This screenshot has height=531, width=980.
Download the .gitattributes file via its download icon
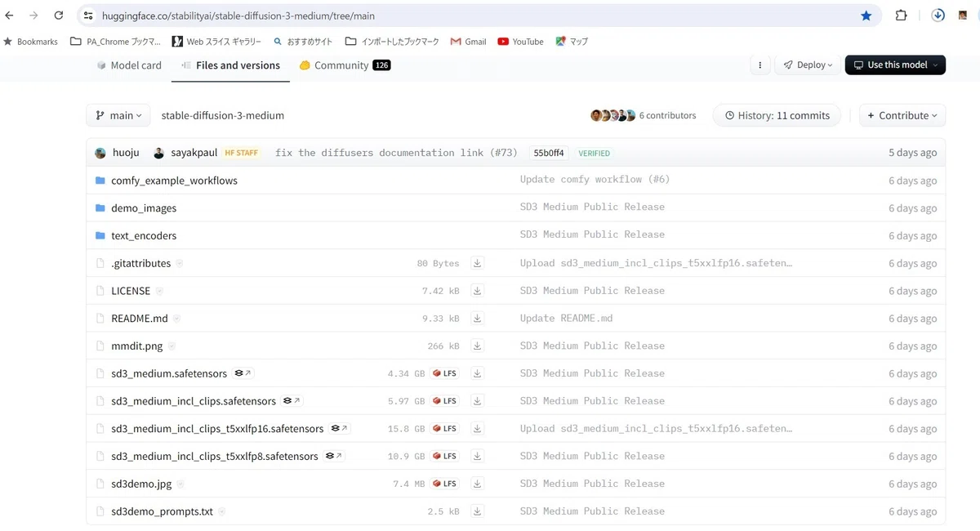[478, 263]
